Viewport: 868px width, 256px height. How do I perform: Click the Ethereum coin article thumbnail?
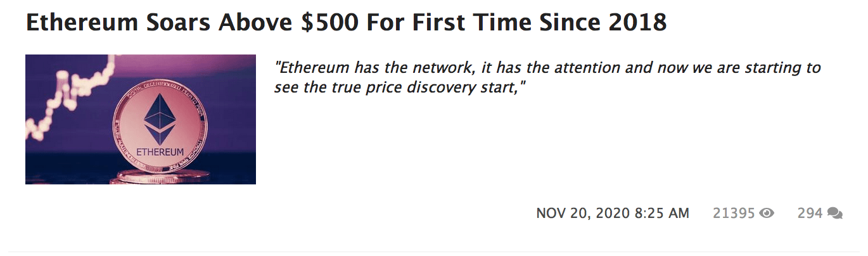(x=140, y=119)
